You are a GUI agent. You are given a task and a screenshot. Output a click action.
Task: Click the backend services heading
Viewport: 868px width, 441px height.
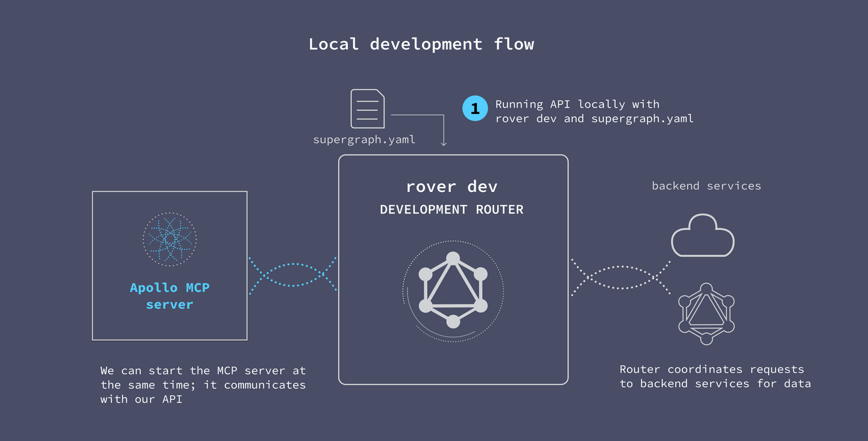(x=706, y=186)
